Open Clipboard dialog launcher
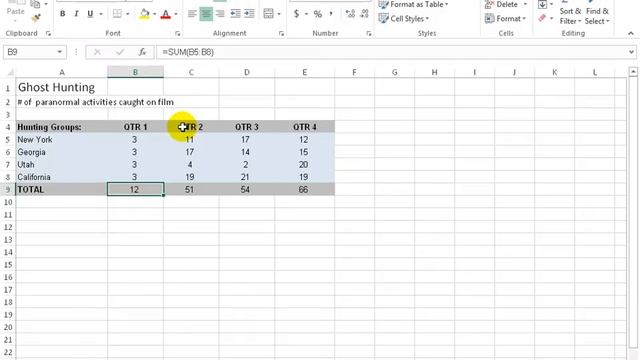 coord(48,33)
